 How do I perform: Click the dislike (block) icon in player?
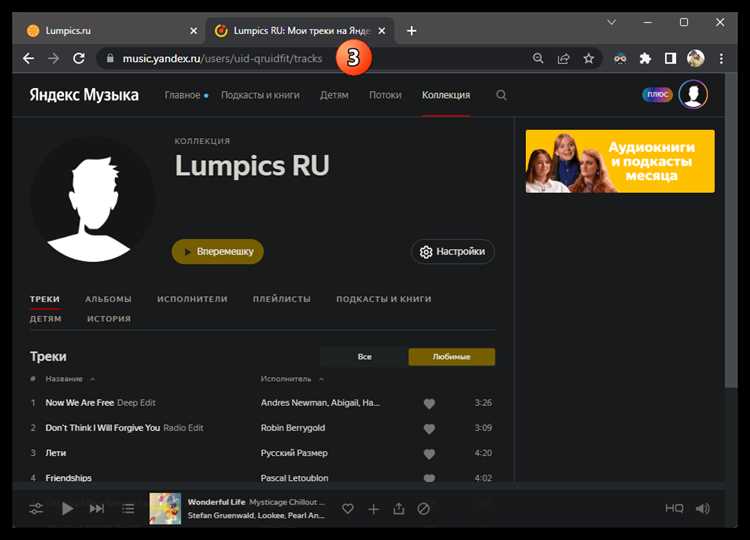(x=424, y=509)
